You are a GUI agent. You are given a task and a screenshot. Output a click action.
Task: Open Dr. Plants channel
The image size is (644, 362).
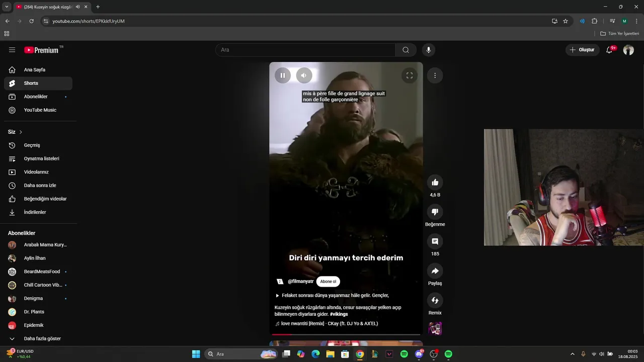38,312
